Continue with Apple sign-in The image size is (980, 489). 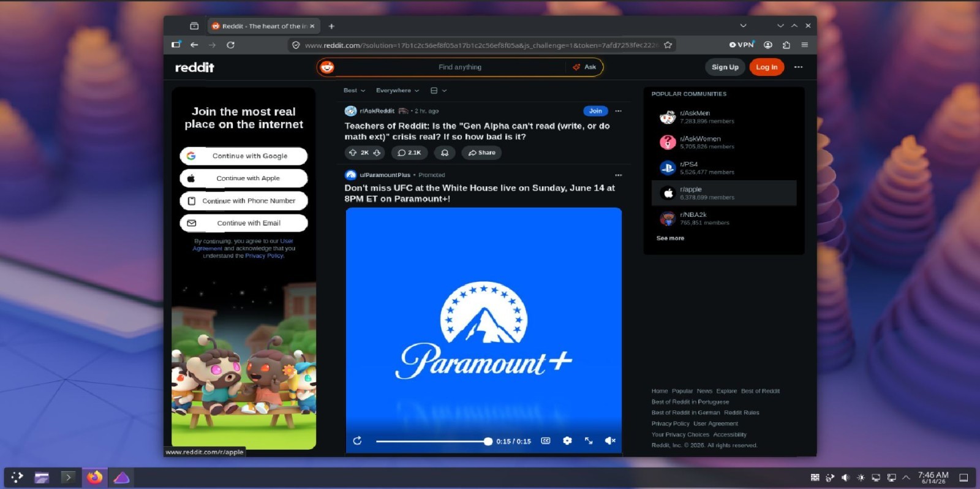pos(244,178)
